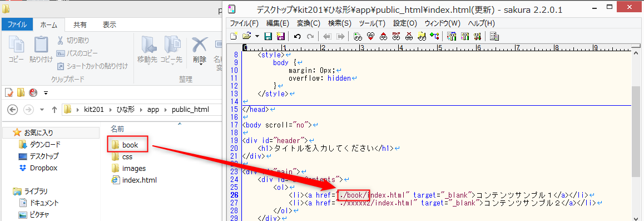Open the ヘルプ(H) menu
644x221 pixels.
(482, 23)
